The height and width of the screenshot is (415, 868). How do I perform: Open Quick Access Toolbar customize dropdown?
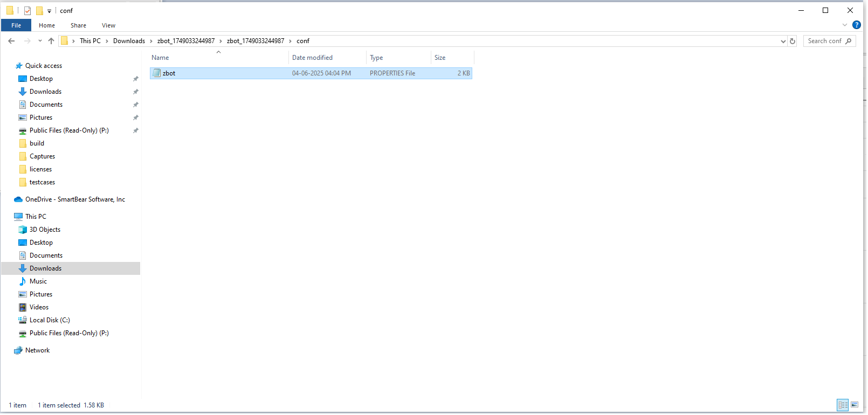click(x=49, y=11)
